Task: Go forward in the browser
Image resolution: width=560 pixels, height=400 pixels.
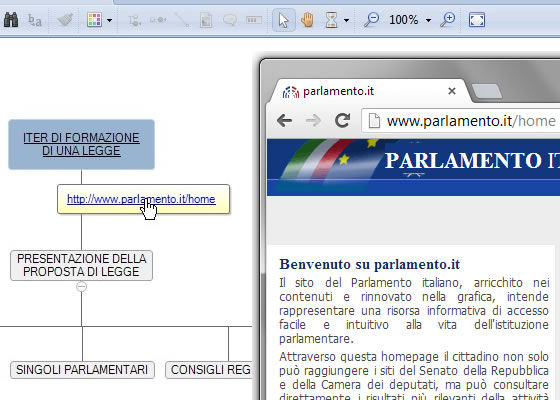Action: coord(313,121)
